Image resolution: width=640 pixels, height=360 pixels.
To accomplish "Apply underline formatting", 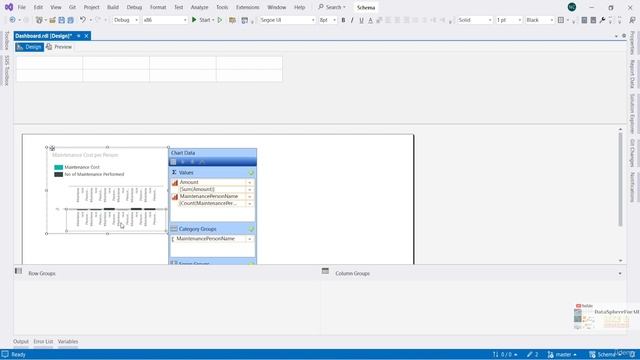I will click(361, 20).
